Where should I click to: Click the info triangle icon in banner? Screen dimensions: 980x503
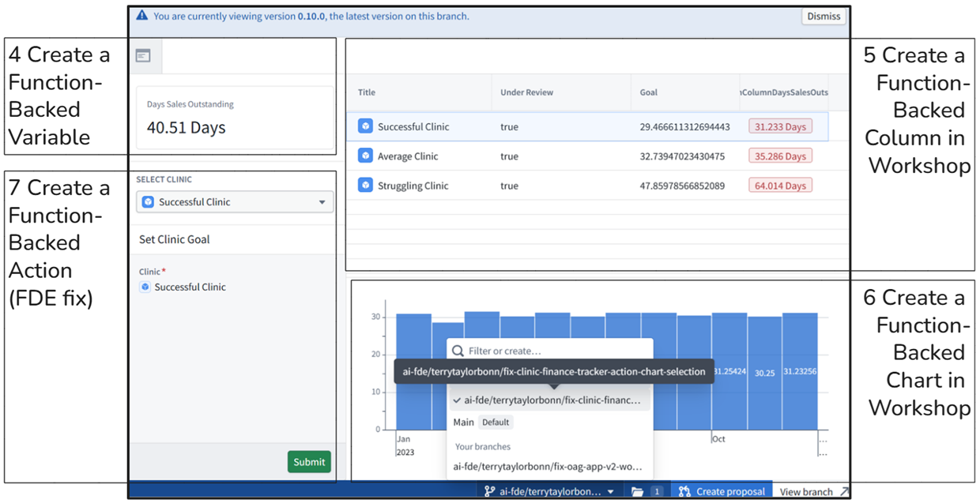pyautogui.click(x=141, y=16)
